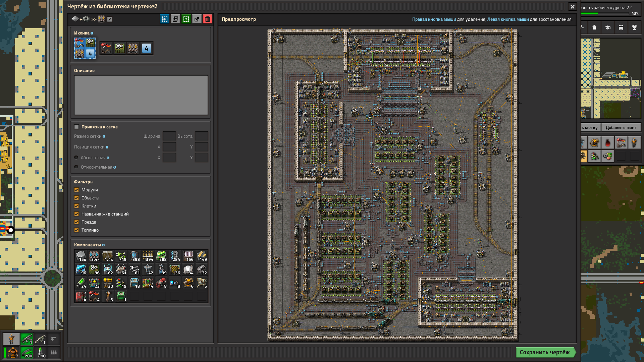Viewport: 644px width, 362px height.
Task: Select the Относительная radio button
Action: click(x=76, y=167)
